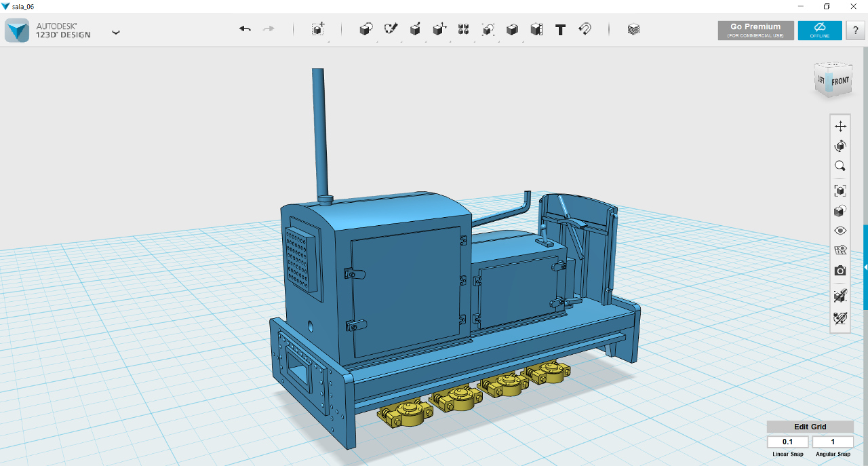
Task: Click the Fit view icon
Action: point(840,191)
